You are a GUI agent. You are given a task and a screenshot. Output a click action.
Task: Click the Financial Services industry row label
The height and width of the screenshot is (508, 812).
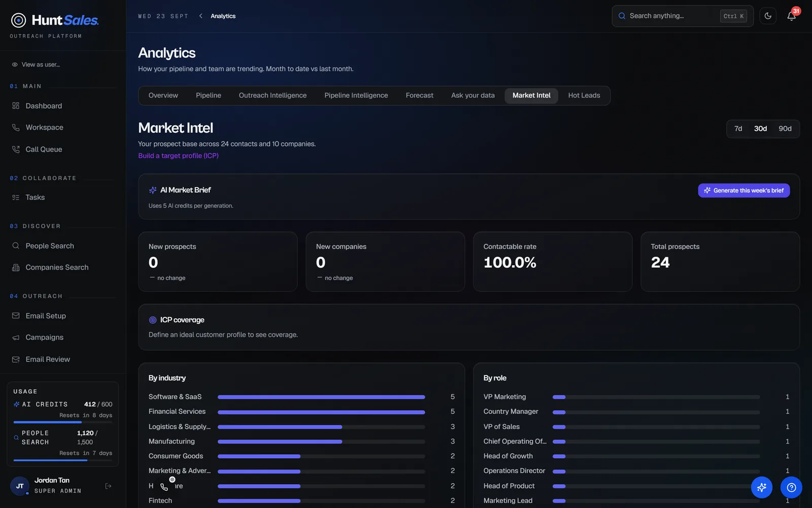[x=177, y=411]
